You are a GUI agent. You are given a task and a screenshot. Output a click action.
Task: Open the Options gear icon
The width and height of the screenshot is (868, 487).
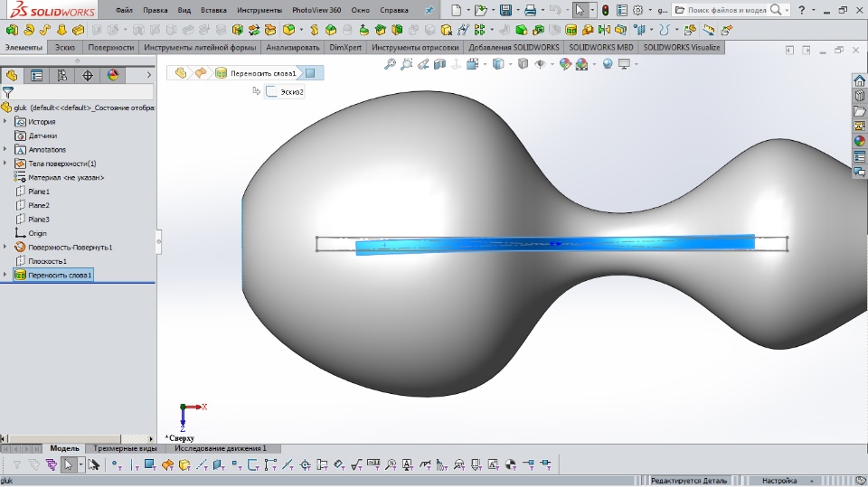click(x=638, y=10)
